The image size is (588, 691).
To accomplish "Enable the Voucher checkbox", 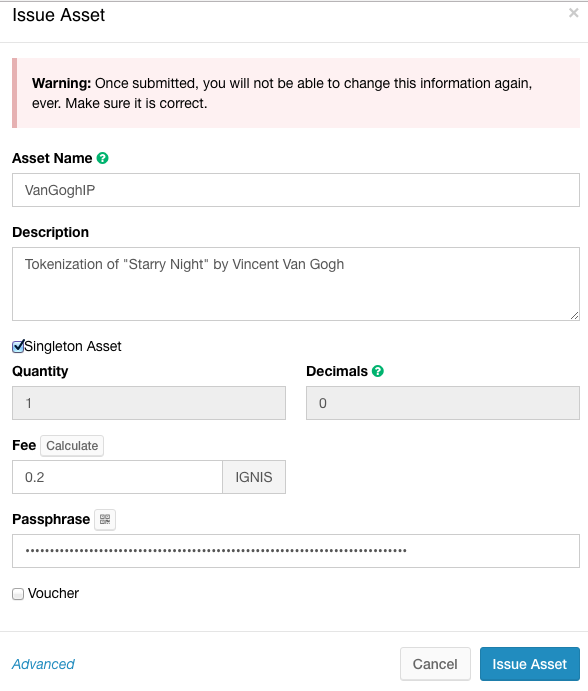I will coord(18,594).
